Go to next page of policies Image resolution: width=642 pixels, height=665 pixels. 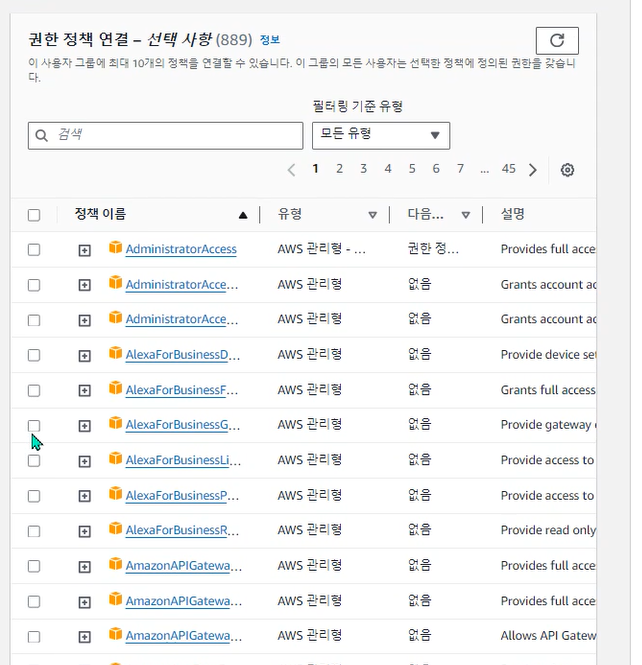(x=533, y=170)
